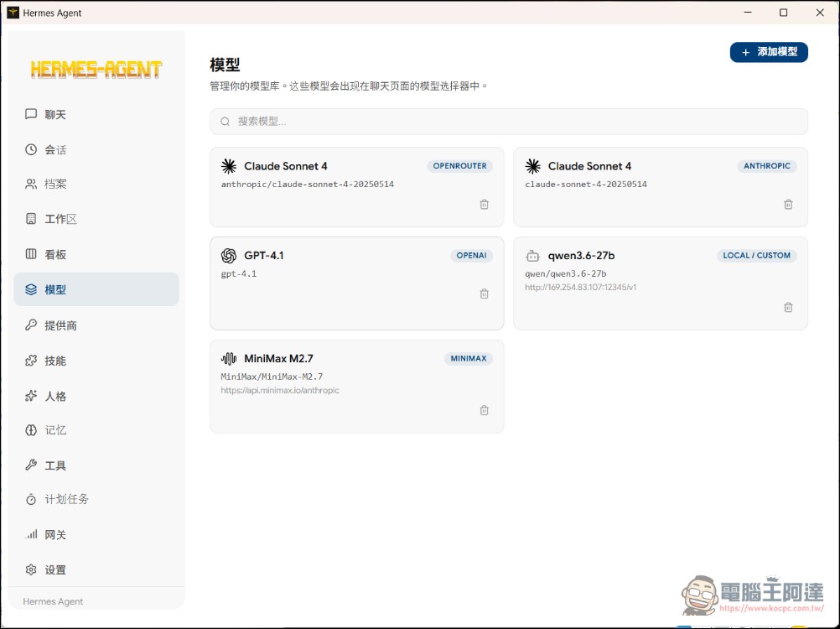The image size is (840, 629).
Task: Click the ANTHROPIC provider badge
Action: click(766, 166)
